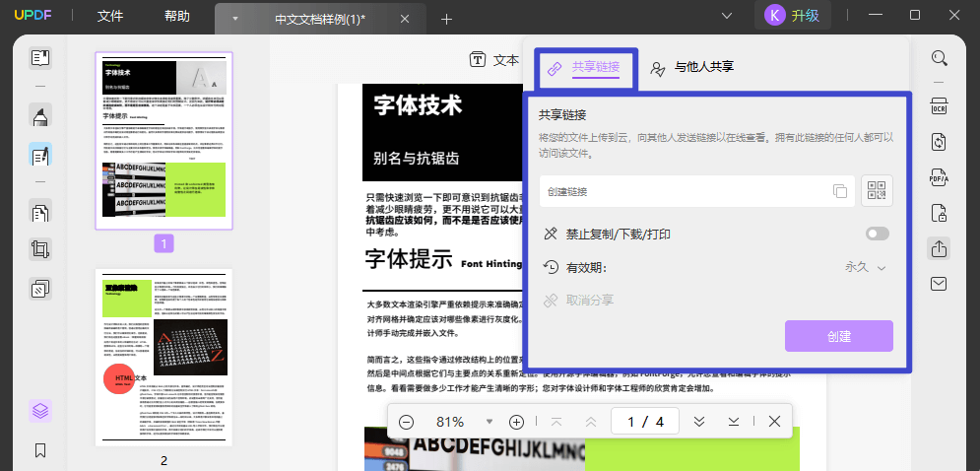This screenshot has width=980, height=471.
Task: Toggle 禁止复制/下载/打印 switch
Action: coord(878,234)
